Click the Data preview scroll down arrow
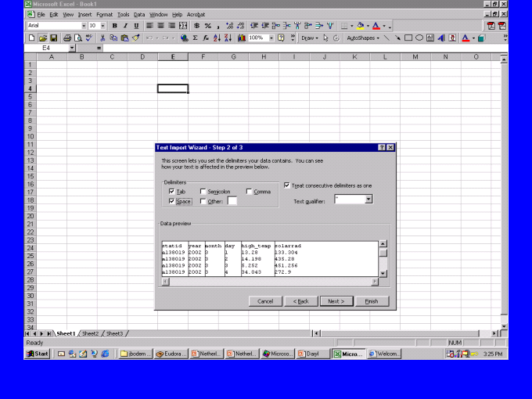The width and height of the screenshot is (532, 399). point(383,274)
